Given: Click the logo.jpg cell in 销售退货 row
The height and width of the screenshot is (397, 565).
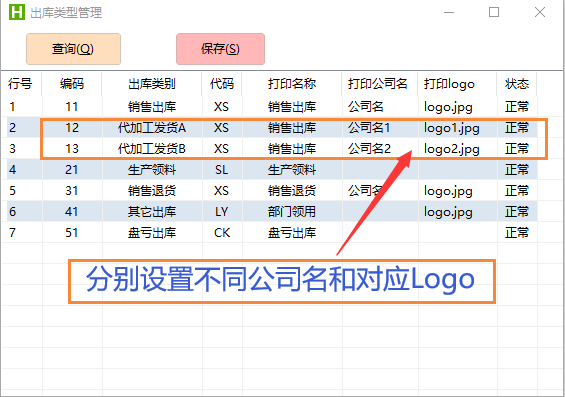Looking at the screenshot, I should [458, 190].
